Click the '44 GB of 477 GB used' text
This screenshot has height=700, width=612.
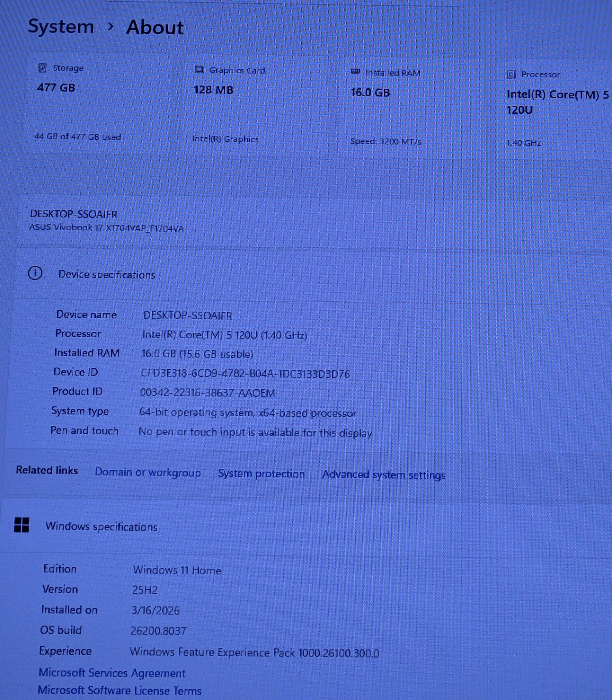tap(77, 137)
